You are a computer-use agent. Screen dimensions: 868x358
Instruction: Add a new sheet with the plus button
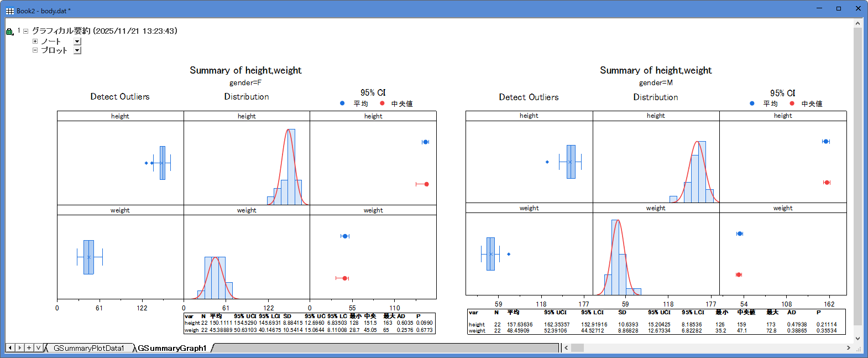pyautogui.click(x=29, y=347)
